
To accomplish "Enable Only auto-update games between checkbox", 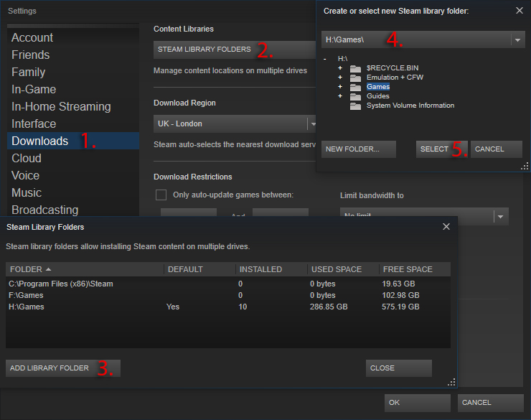I will (161, 195).
